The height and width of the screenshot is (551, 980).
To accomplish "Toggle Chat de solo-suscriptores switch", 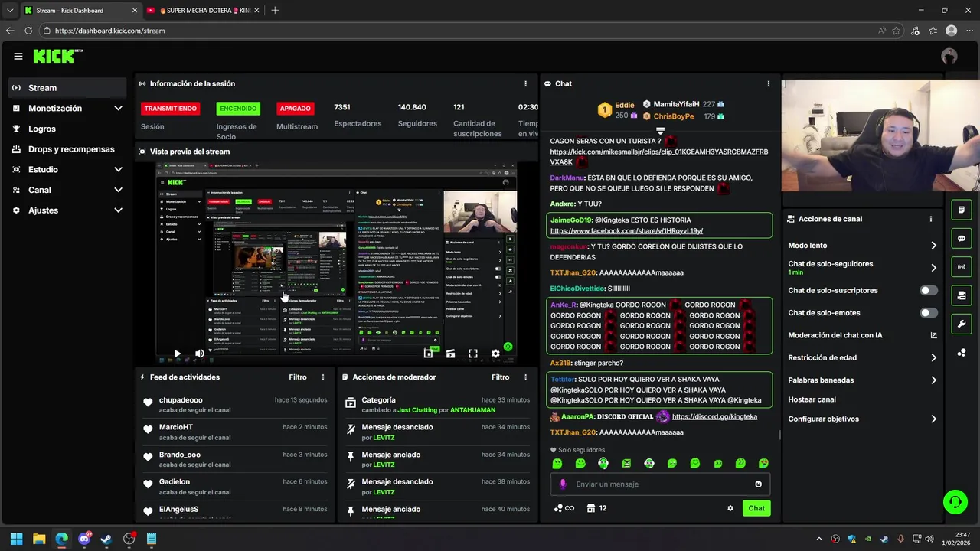I will click(929, 291).
